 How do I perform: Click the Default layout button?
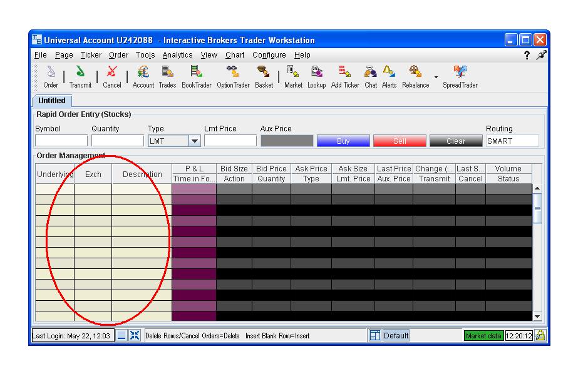(x=396, y=335)
